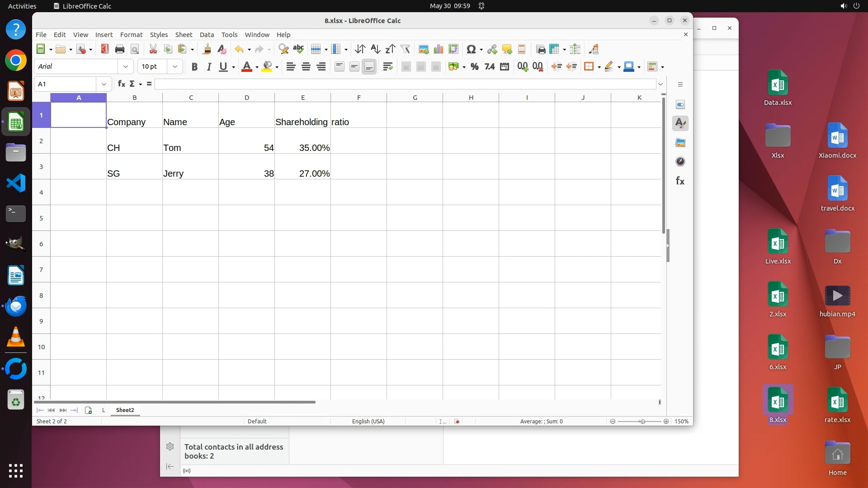Click the Sort Ascending icon

(x=375, y=49)
